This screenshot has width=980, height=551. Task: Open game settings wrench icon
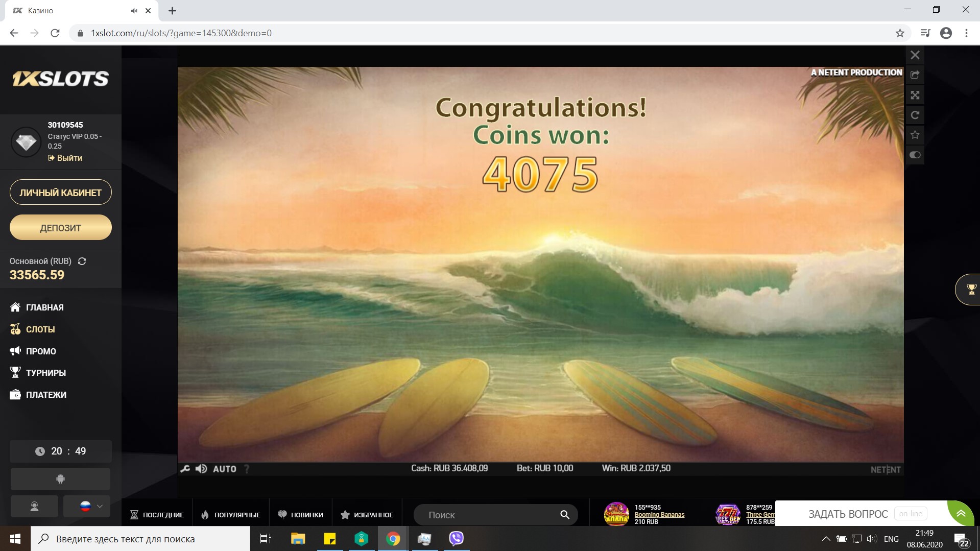[185, 469]
